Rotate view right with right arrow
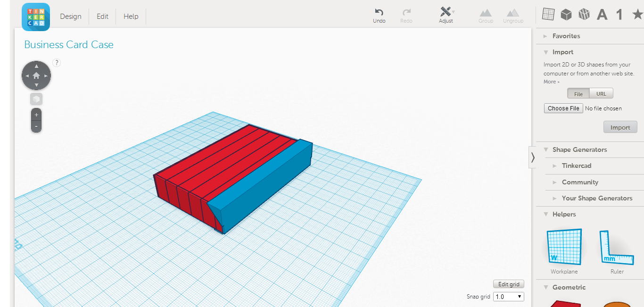644x307 pixels. click(46, 75)
